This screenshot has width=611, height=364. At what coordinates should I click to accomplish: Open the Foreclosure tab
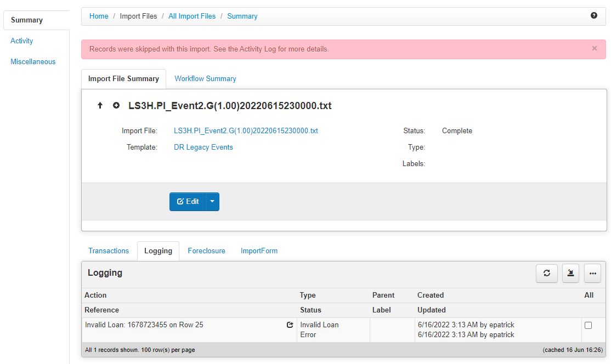[x=207, y=251]
